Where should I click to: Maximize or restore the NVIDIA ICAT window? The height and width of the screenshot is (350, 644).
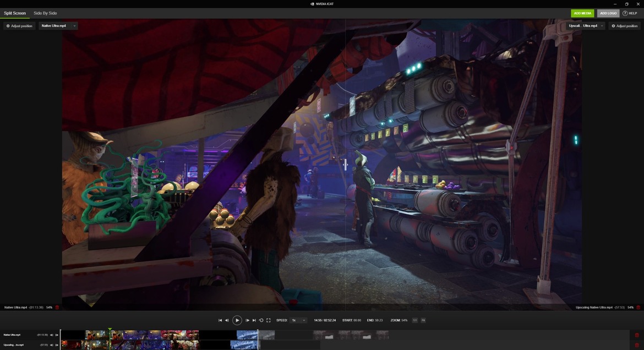click(627, 4)
